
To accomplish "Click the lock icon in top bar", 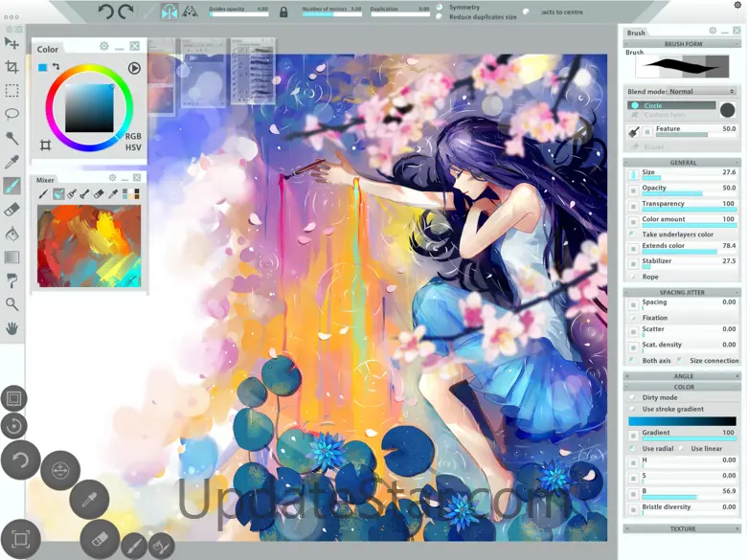I will point(283,12).
